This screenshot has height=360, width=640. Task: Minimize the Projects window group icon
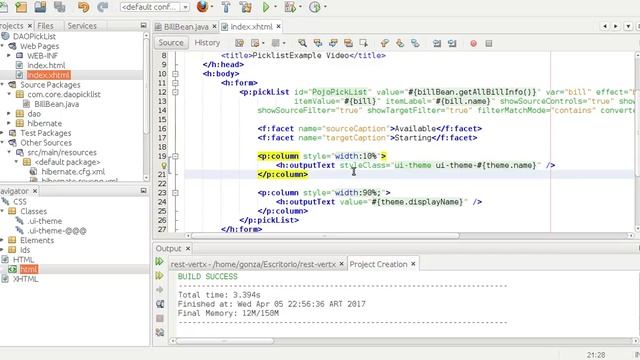[143, 25]
